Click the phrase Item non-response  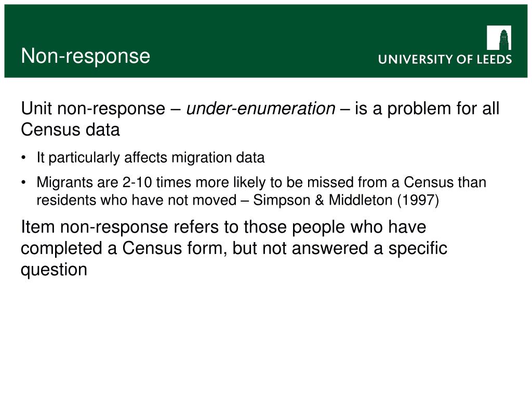pos(95,227)
